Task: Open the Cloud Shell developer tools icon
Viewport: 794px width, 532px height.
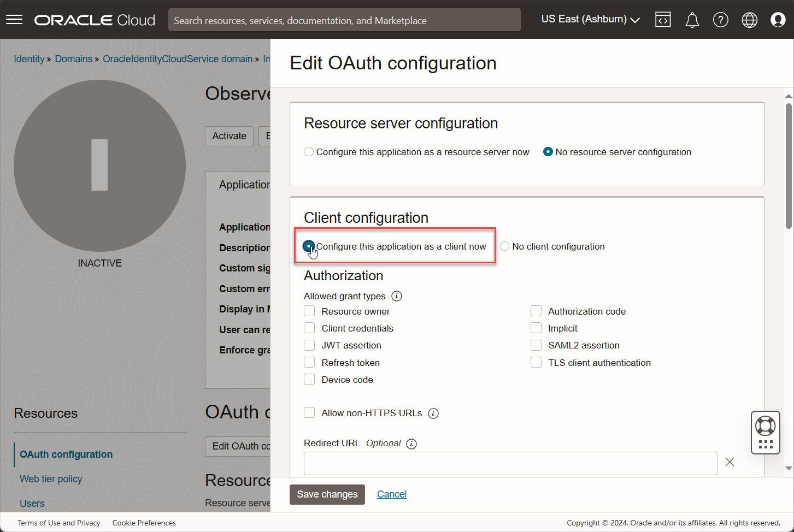Action: pyautogui.click(x=663, y=19)
